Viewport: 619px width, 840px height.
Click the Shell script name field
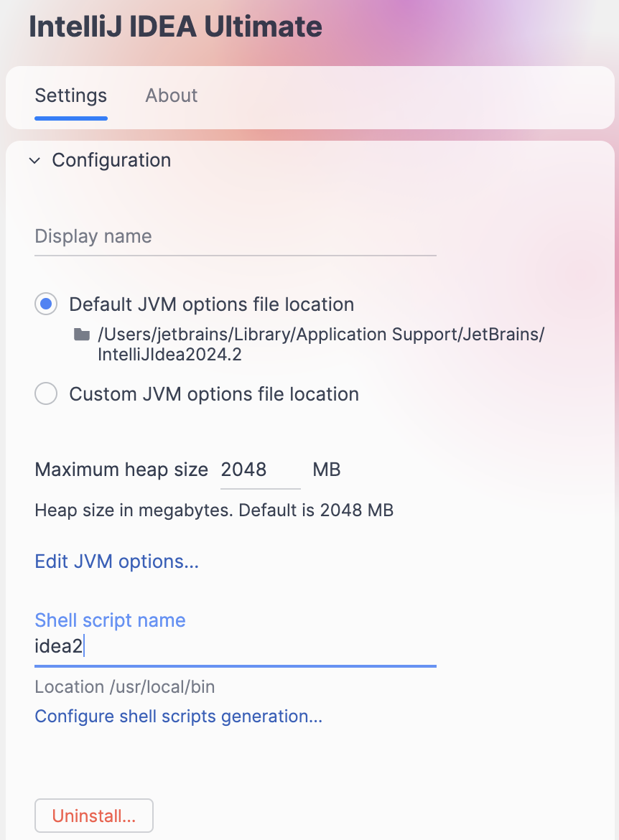215,645
